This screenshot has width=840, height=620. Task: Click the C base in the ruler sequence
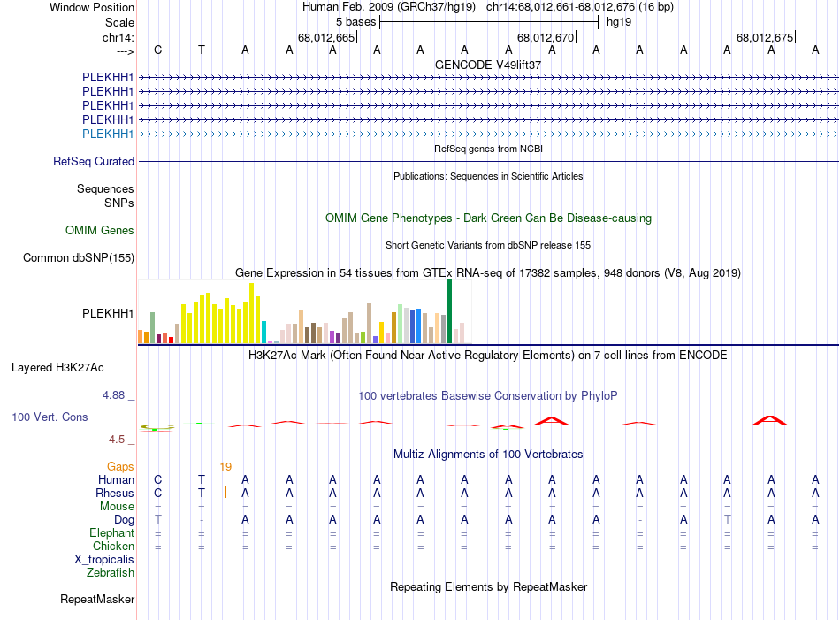[157, 50]
